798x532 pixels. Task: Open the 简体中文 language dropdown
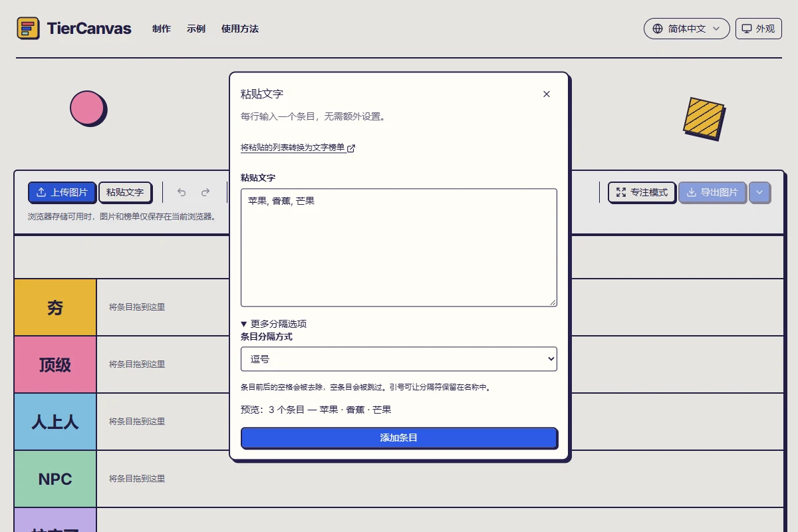coord(686,29)
